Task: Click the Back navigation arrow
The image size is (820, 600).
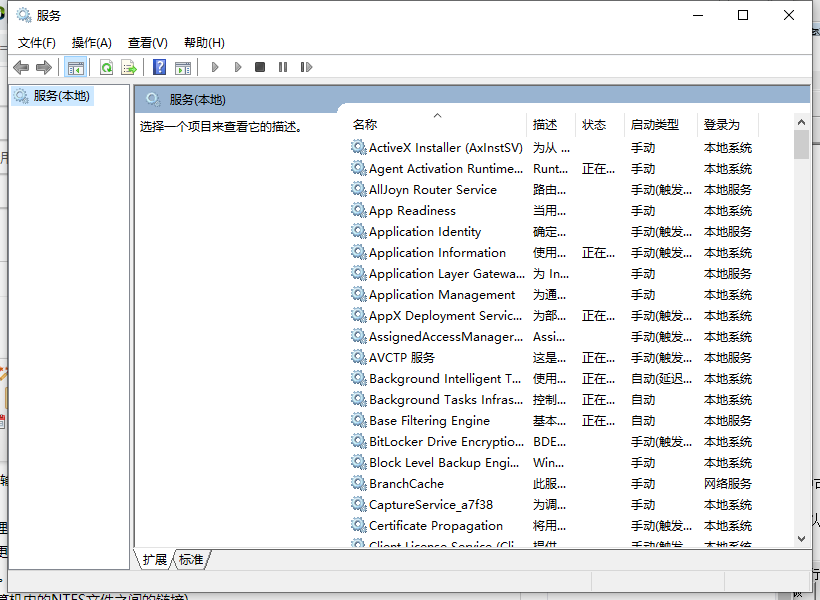Action: click(x=21, y=66)
